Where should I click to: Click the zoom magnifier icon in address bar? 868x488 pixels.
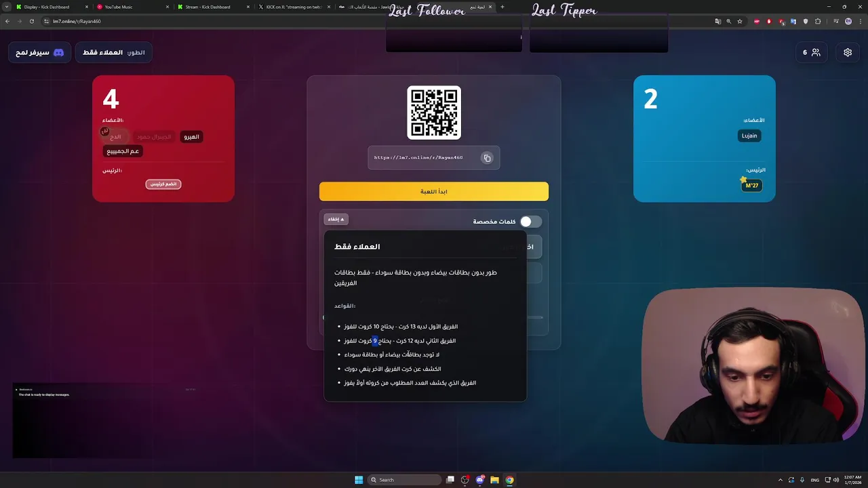[729, 21]
